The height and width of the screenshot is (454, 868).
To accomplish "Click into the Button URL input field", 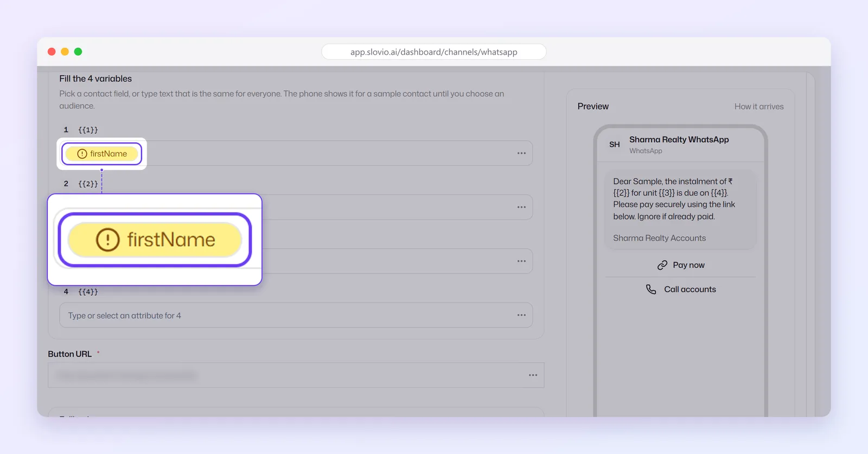I will (x=296, y=375).
